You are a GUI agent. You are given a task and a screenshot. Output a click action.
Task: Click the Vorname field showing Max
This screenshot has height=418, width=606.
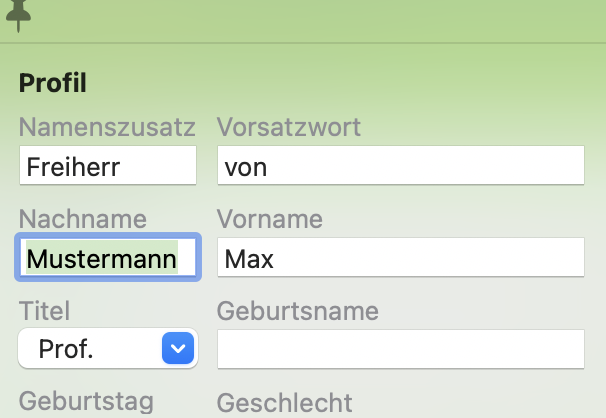coord(401,257)
